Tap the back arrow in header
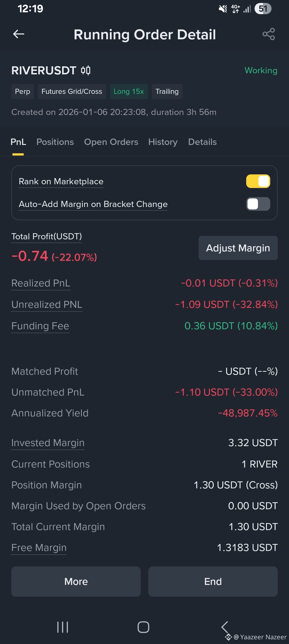The width and height of the screenshot is (289, 644). click(x=19, y=34)
